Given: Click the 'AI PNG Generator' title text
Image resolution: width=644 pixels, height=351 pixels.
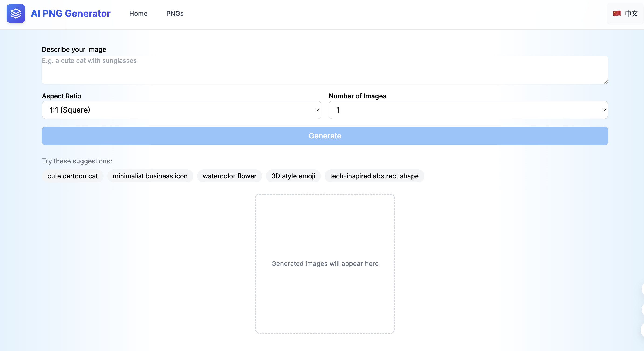Looking at the screenshot, I should pos(70,14).
